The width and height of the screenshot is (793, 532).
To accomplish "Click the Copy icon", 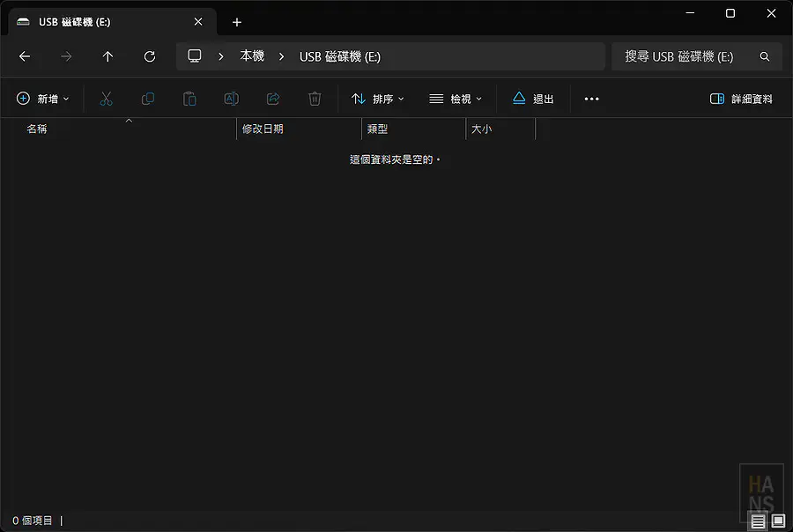I will point(147,99).
